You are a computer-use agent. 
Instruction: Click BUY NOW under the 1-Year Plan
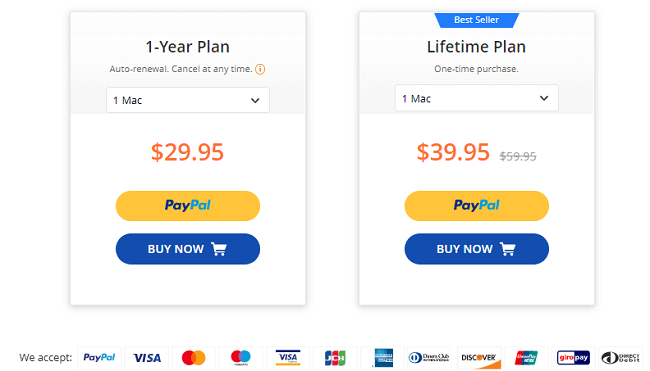pos(188,249)
